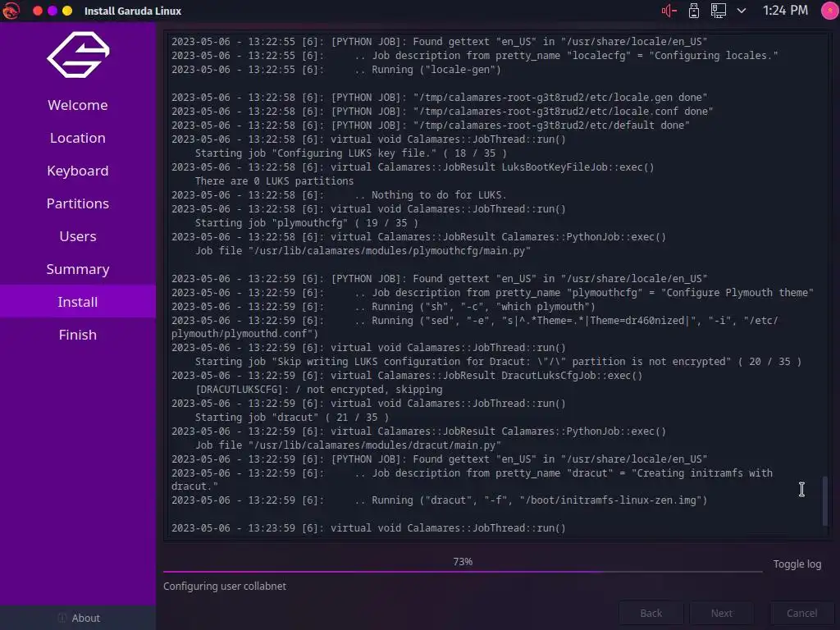
Task: Select the Keyboard step in sidebar
Action: tap(78, 171)
